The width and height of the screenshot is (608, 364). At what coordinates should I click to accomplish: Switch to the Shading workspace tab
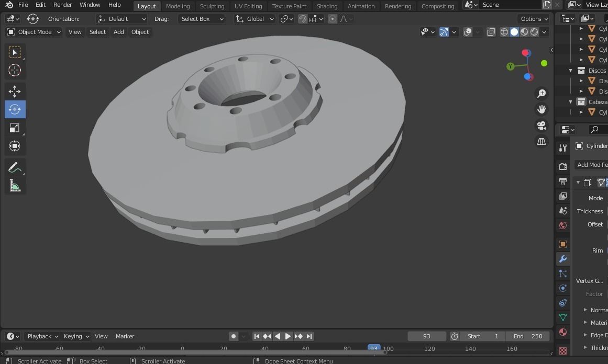[x=327, y=6]
